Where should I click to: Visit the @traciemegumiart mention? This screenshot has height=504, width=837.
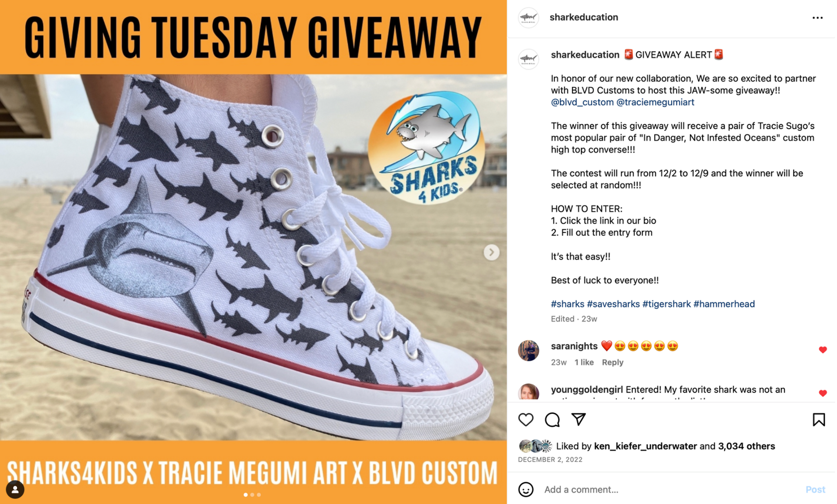click(655, 102)
